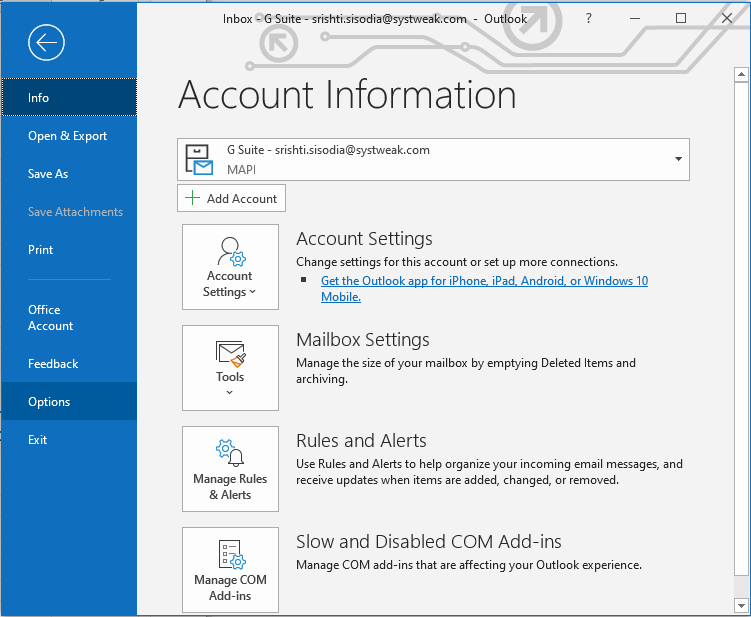751x617 pixels.
Task: Click the G Suite mailbox account icon
Action: [199, 160]
